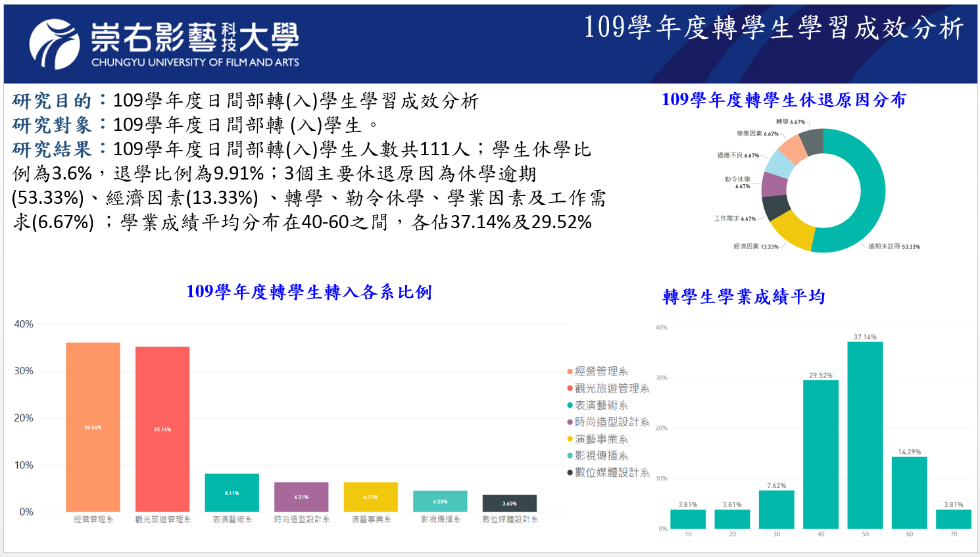The image size is (980, 557).
Task: Click the 14.29% value label above bar 60
Action: (x=910, y=452)
